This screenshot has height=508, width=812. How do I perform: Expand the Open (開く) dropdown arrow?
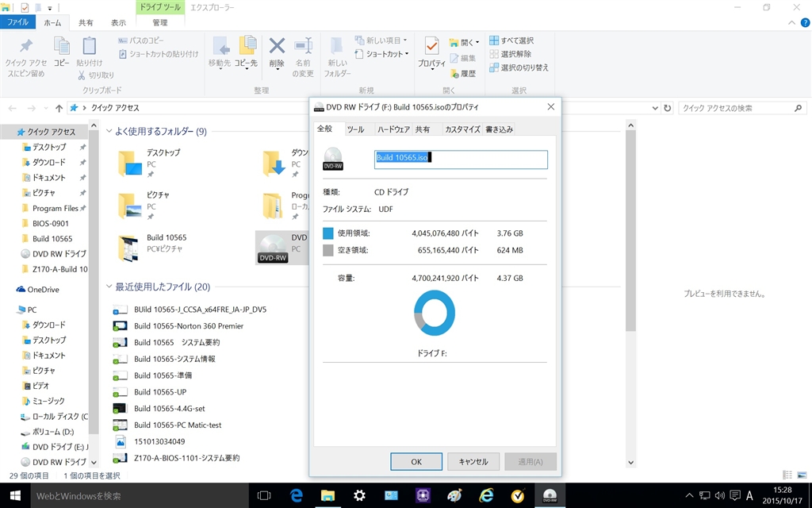point(477,43)
